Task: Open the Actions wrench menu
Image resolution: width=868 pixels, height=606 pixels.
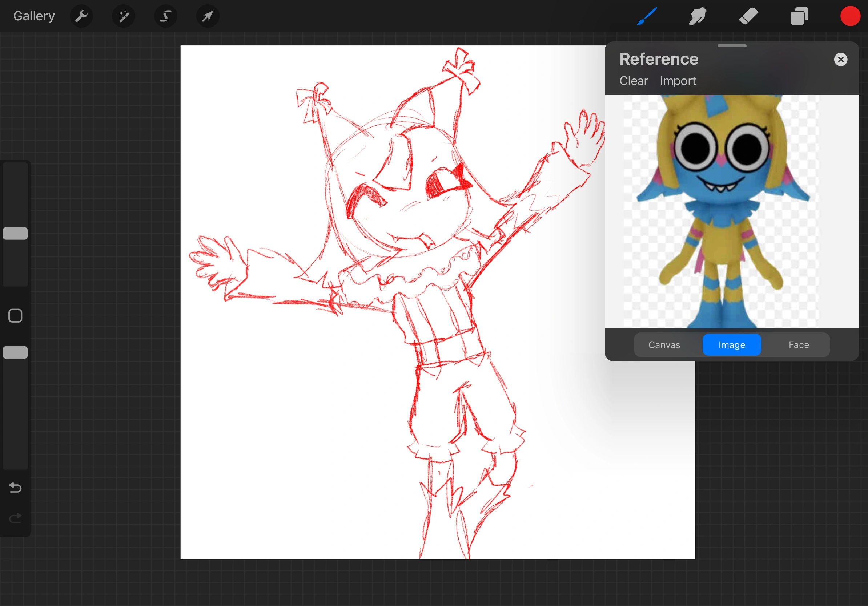Action: [81, 16]
